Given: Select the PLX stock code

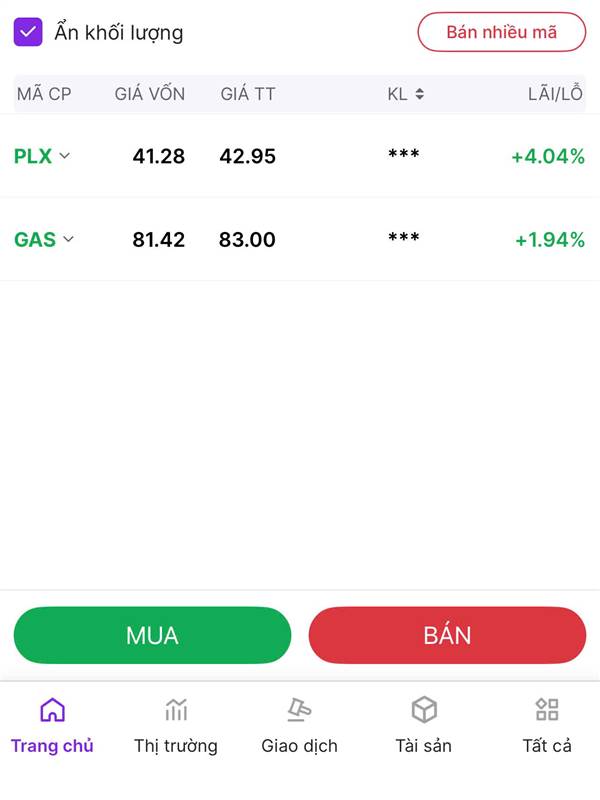Looking at the screenshot, I should pyautogui.click(x=33, y=156).
